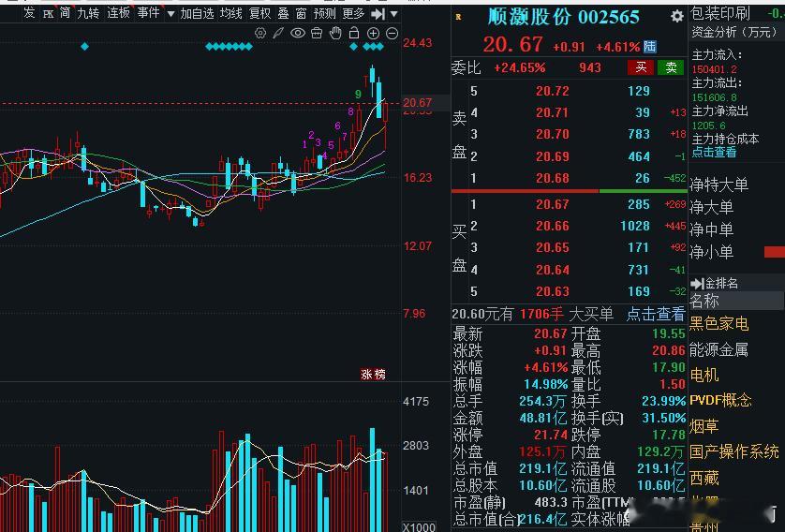This screenshot has height=532, width=785.
Task: Click the R icon beside stock name
Action: pyautogui.click(x=458, y=17)
